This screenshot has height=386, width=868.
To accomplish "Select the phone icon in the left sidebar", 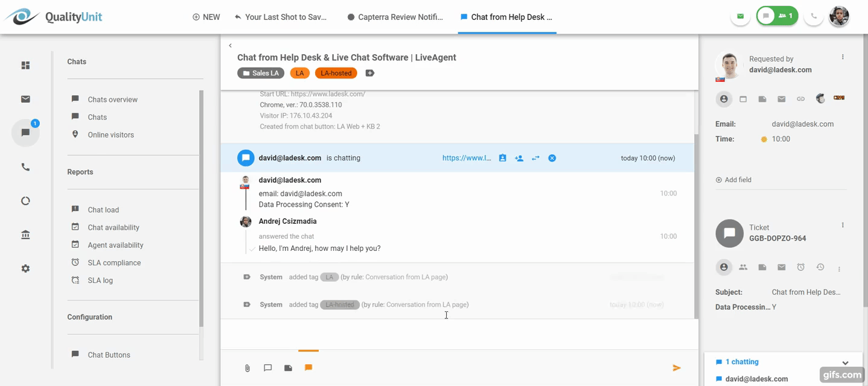I will pyautogui.click(x=25, y=167).
